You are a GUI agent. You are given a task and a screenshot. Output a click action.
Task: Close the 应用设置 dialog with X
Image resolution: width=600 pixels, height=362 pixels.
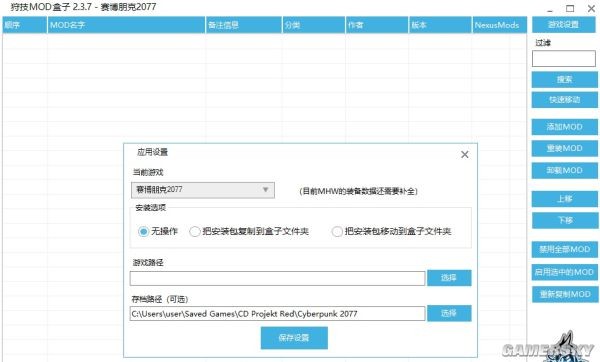(465, 155)
